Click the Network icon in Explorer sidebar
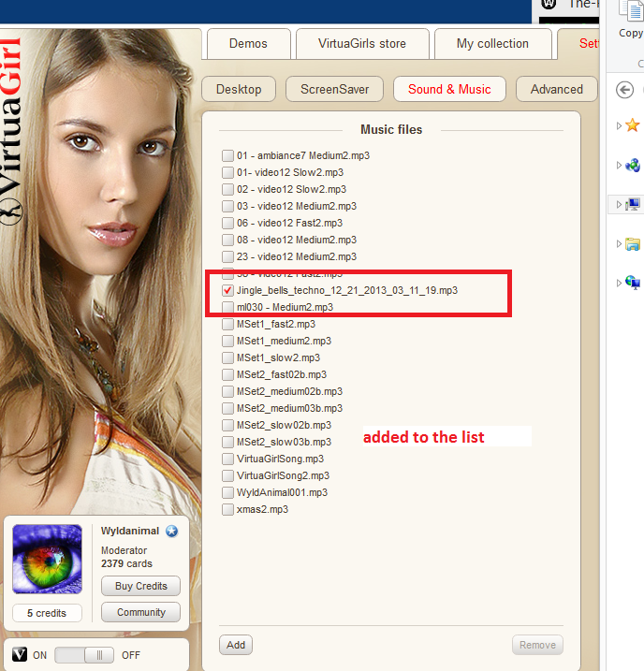 633,283
